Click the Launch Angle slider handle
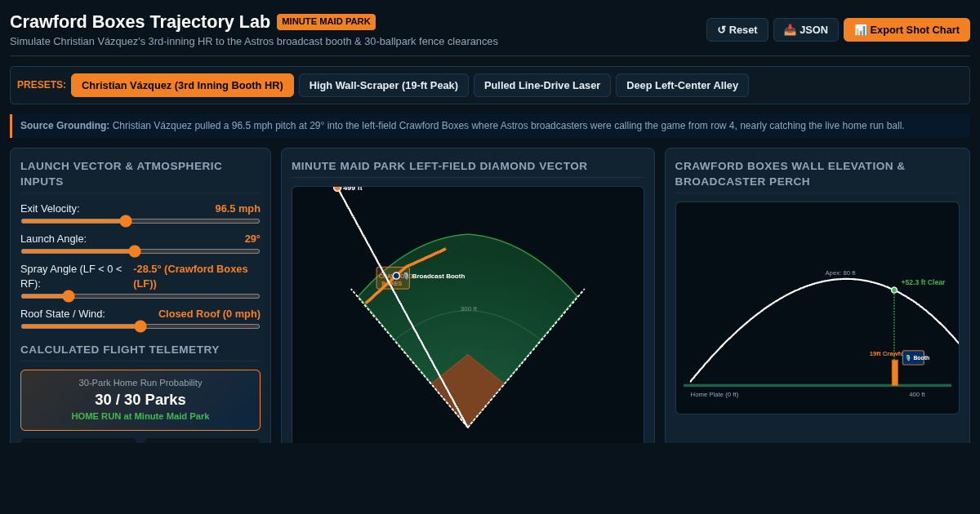The image size is (980, 514). (135, 251)
